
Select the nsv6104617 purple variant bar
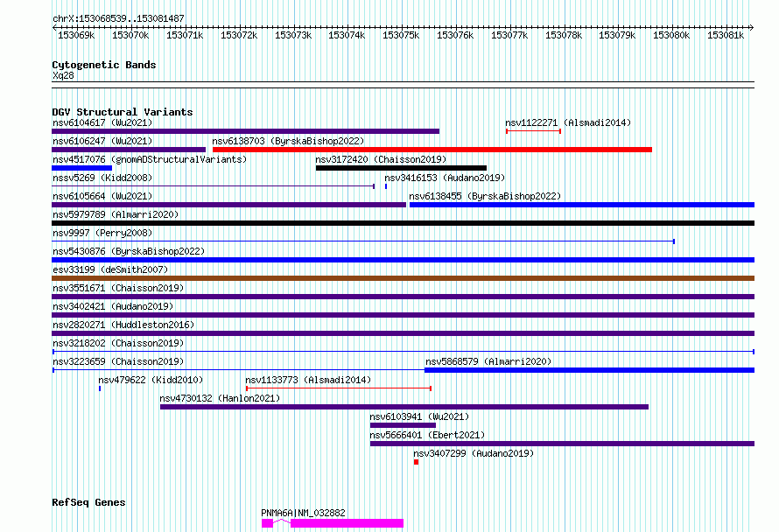pos(245,131)
